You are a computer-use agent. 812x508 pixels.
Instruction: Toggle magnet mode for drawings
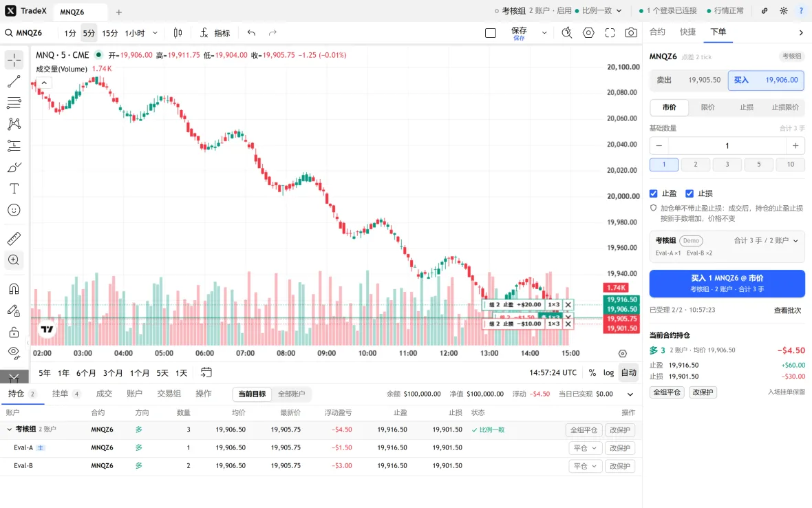pyautogui.click(x=14, y=288)
